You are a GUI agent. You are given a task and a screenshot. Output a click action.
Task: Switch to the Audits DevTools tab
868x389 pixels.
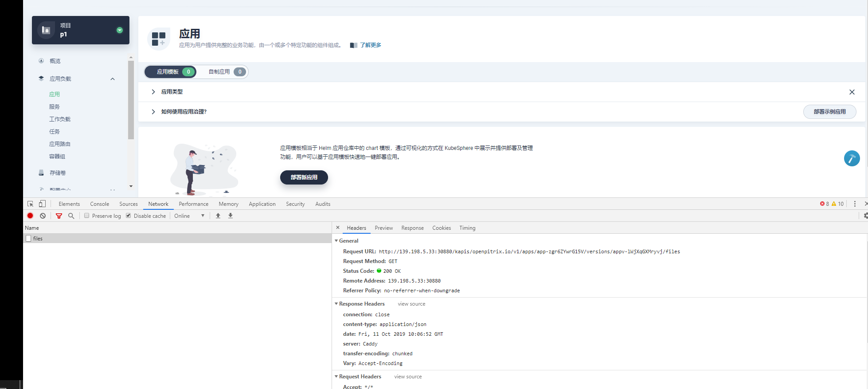point(323,204)
